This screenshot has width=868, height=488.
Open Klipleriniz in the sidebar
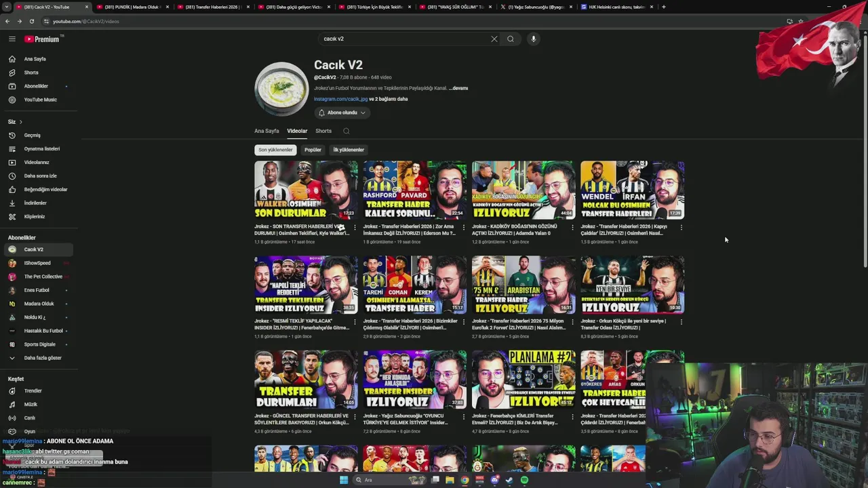(35, 216)
